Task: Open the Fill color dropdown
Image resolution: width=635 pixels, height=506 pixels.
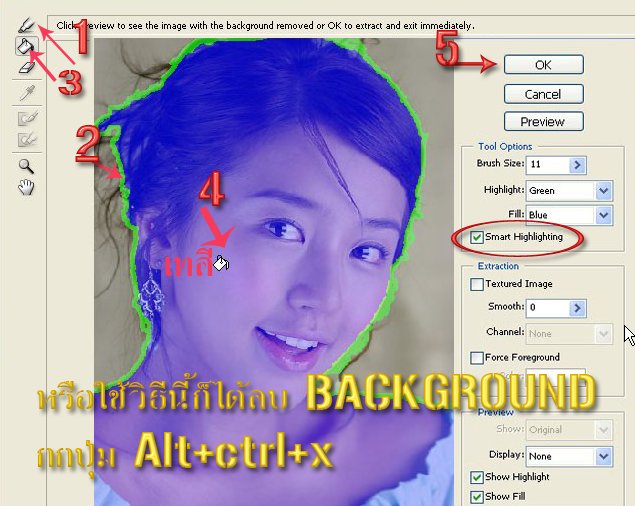Action: click(x=603, y=215)
